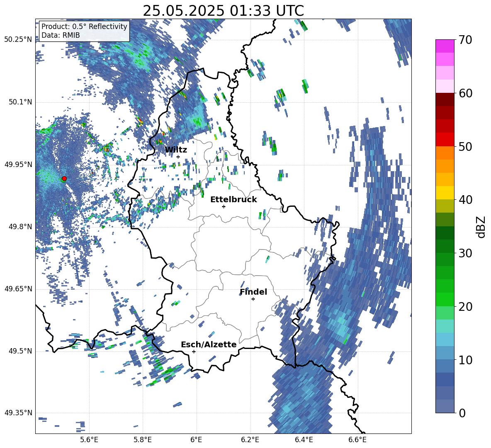The height and width of the screenshot is (448, 491).
Task: Click the 40 colorbar tick label
Action: click(465, 200)
